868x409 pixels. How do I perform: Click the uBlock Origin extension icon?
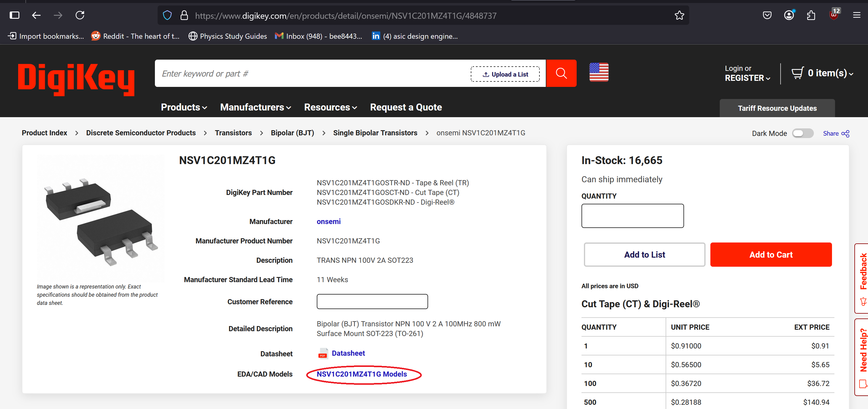click(834, 15)
